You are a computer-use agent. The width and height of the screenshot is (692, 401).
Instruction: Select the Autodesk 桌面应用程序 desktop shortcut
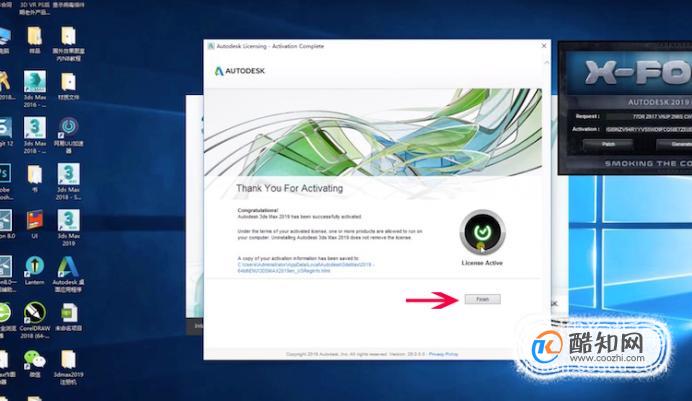(68, 274)
